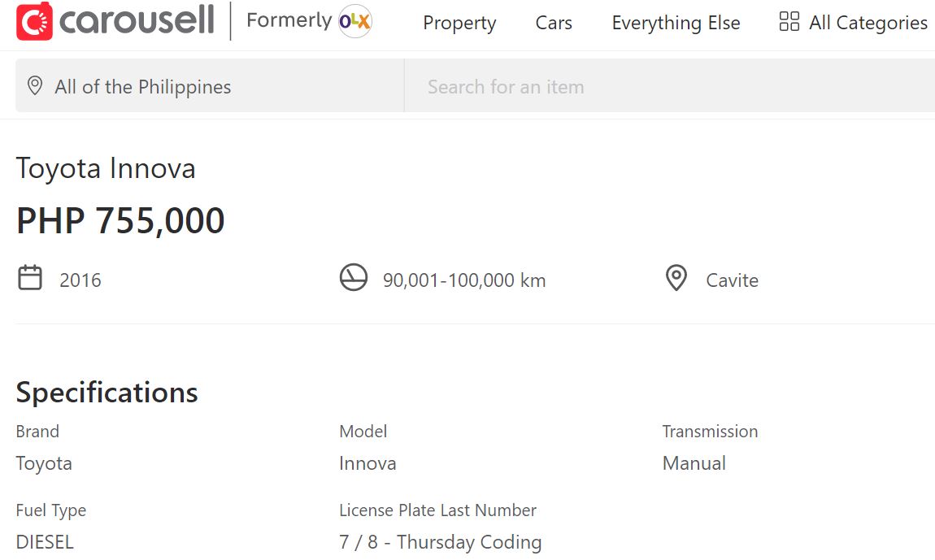Click the OLX logo next to Formerly
The width and height of the screenshot is (935, 560).
[x=355, y=22]
